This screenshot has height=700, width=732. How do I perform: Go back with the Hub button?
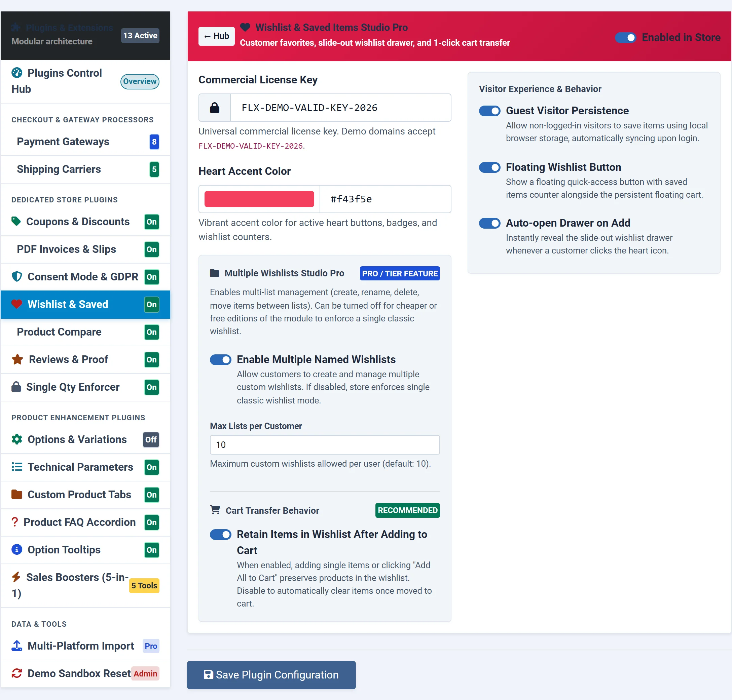(217, 36)
